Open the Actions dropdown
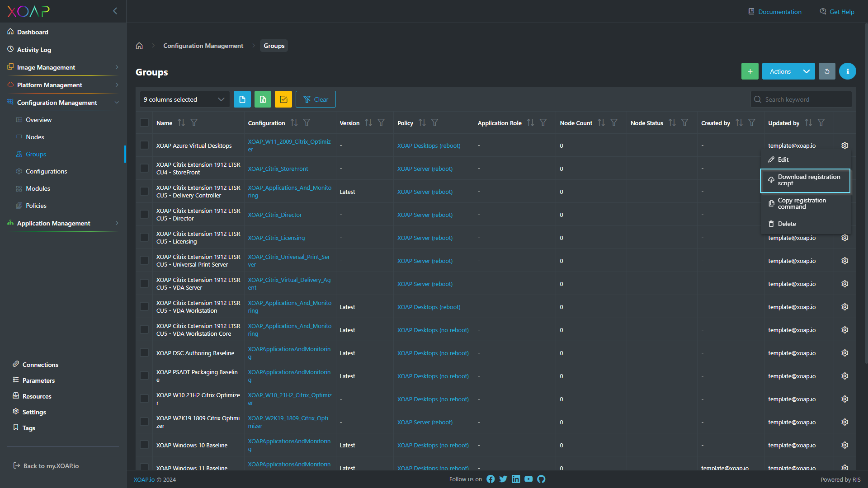This screenshot has width=868, height=488. [788, 71]
